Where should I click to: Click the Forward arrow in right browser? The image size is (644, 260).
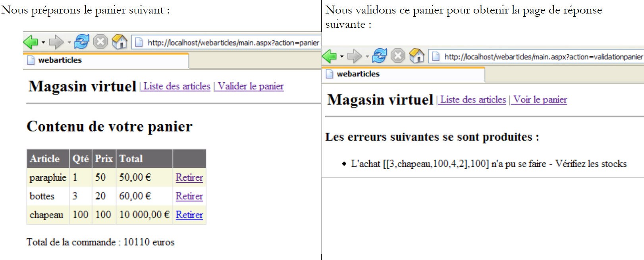(x=354, y=56)
